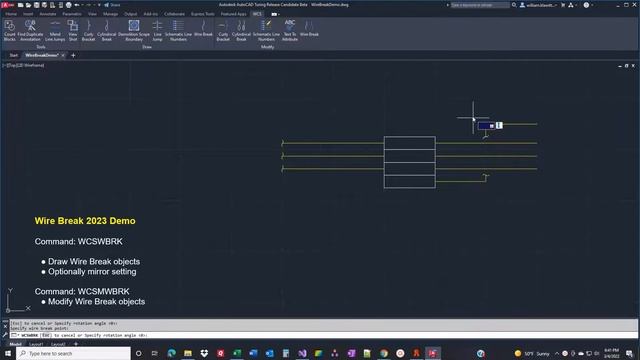Start Wire Break draw command
Viewport: 640px width, 360px height.
tap(203, 29)
